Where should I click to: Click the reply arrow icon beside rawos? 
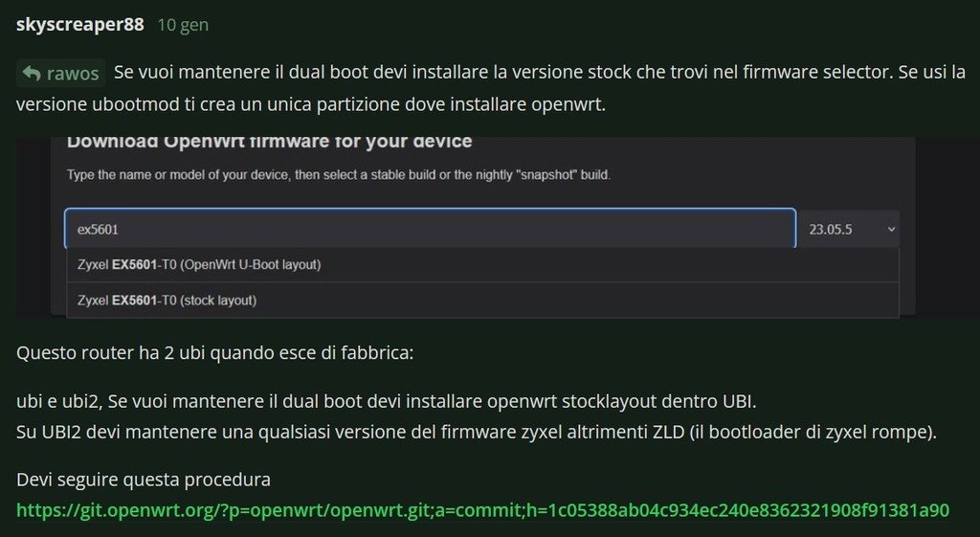point(32,74)
